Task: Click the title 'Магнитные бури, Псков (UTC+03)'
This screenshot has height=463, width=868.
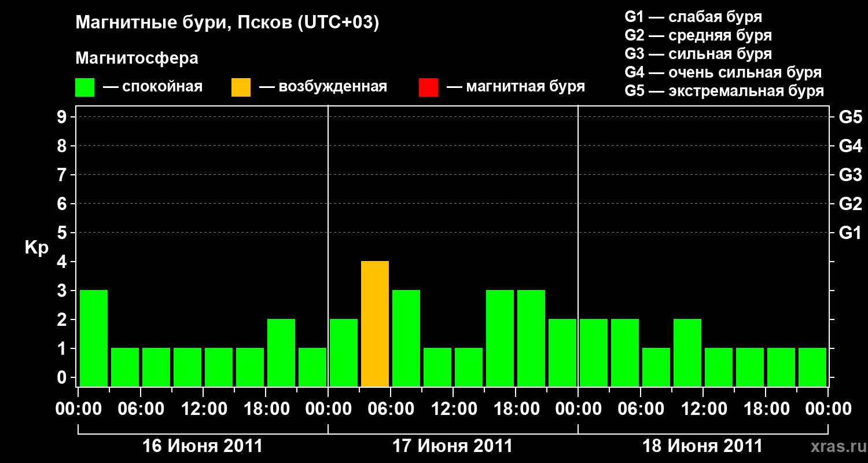Action: click(227, 23)
